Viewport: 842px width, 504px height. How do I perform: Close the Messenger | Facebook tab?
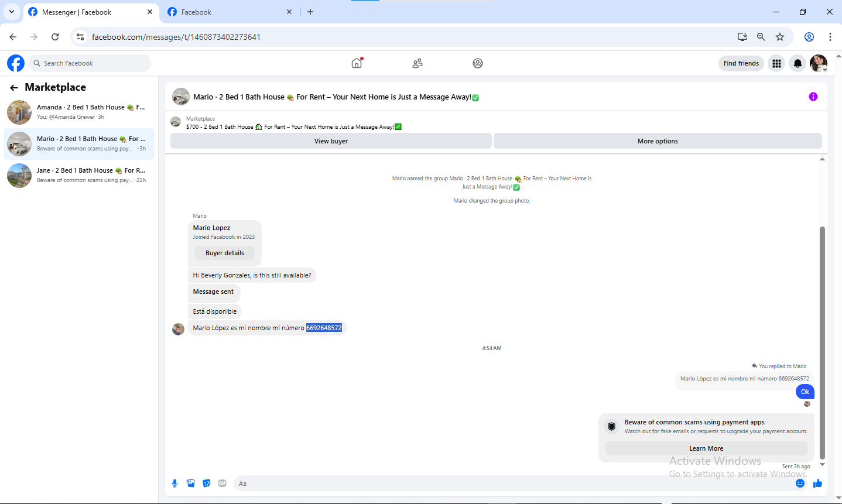click(150, 12)
